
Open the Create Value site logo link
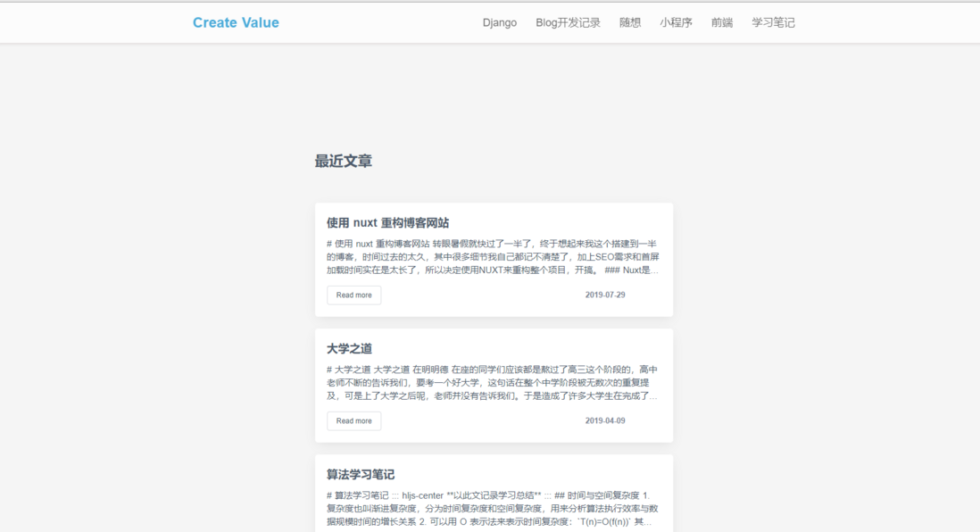coord(236,22)
